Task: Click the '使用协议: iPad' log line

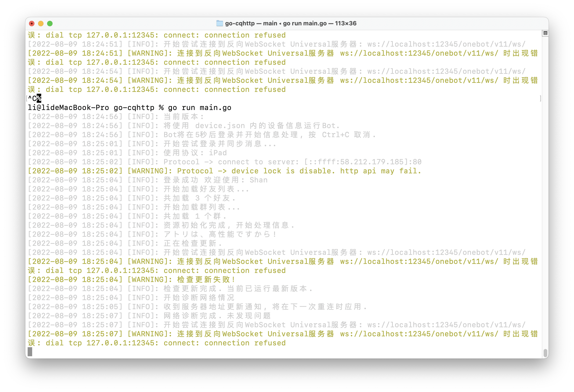Action: (x=195, y=153)
